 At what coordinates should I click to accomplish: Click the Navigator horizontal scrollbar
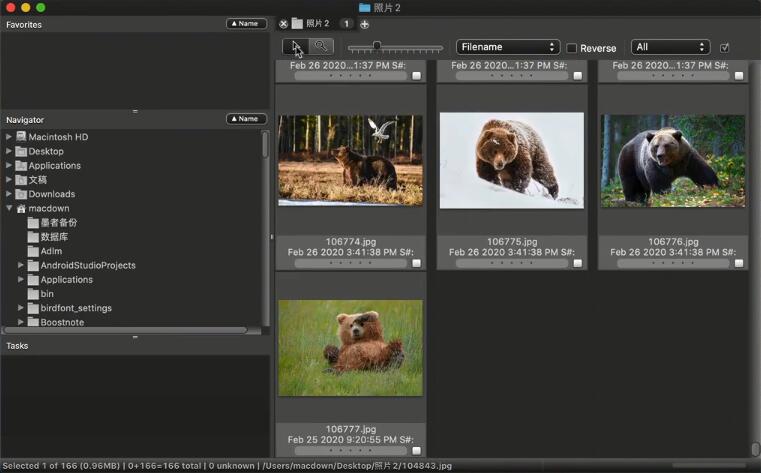point(125,330)
